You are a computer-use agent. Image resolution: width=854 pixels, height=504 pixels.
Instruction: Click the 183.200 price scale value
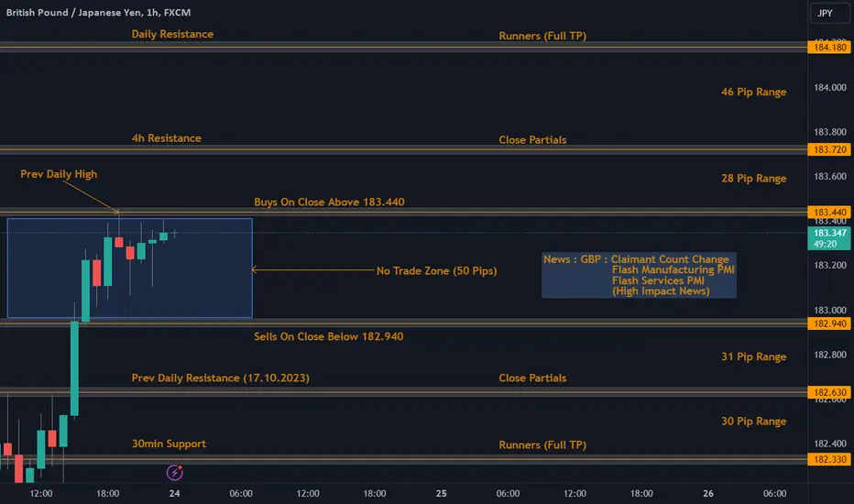(830, 266)
